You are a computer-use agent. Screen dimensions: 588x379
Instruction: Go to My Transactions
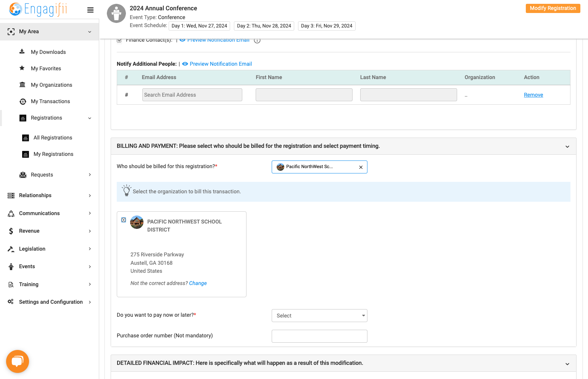(x=50, y=101)
